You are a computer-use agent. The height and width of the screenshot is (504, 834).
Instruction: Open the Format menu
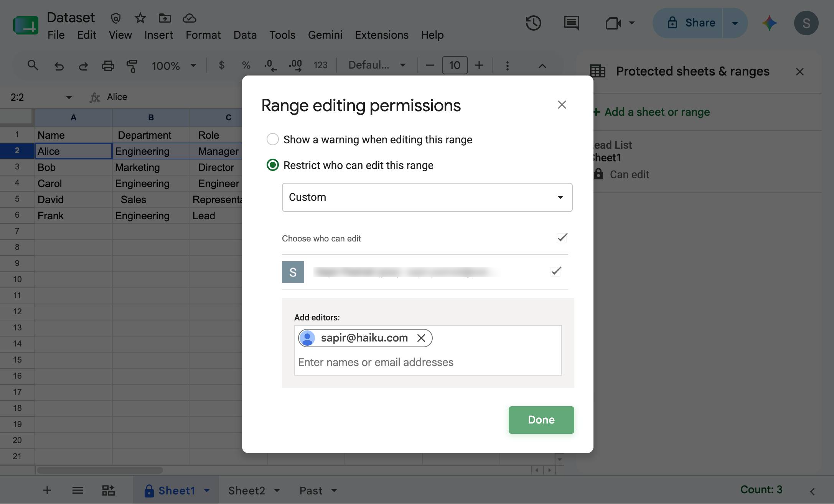(203, 35)
